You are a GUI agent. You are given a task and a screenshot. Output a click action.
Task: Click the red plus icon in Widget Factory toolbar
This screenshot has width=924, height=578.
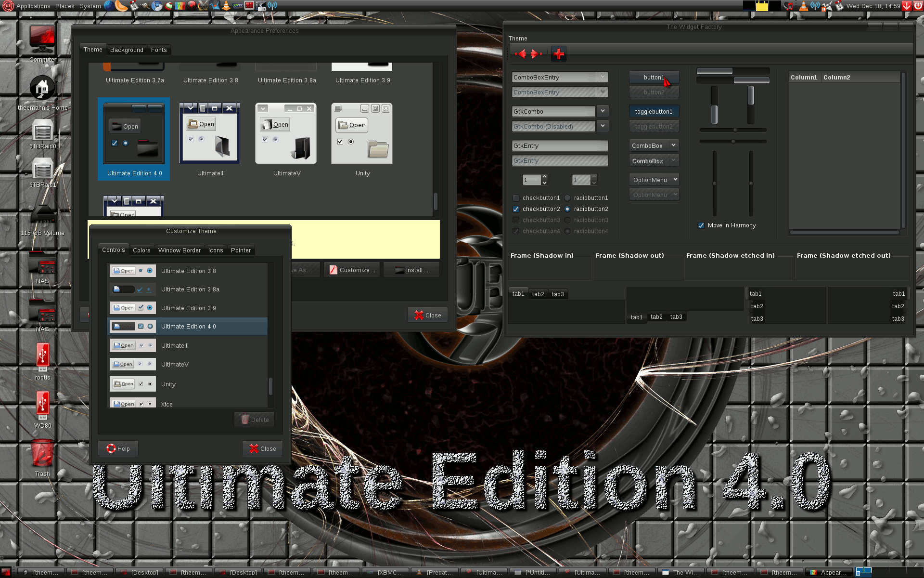tap(558, 54)
